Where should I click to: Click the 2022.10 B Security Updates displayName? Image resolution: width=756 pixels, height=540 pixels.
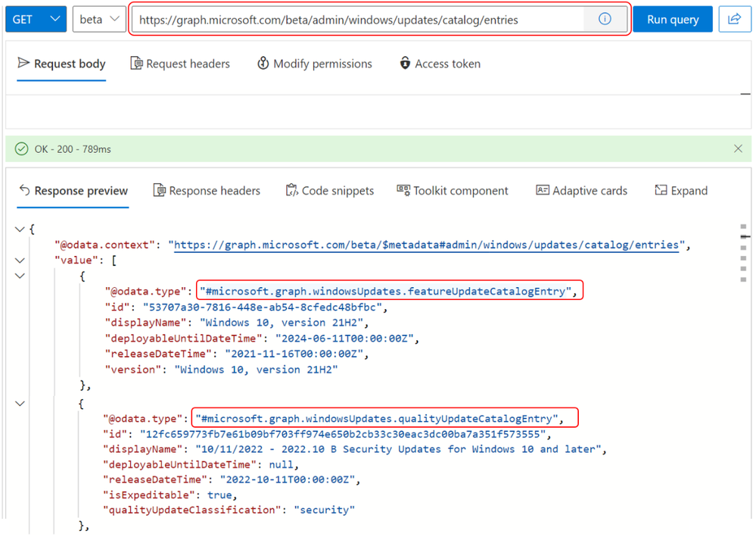tap(398, 449)
